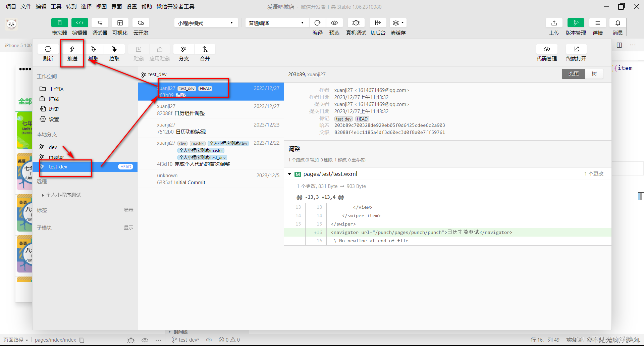Click the preview (预览) eye icon
Viewport: 644px width, 346px height.
tap(334, 23)
